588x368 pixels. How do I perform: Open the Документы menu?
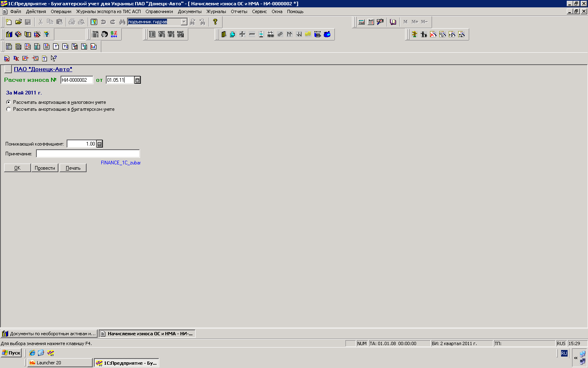coord(190,11)
